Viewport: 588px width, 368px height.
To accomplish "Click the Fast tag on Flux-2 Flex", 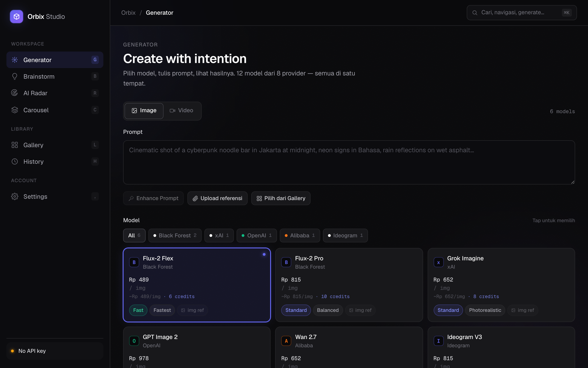I will (138, 310).
